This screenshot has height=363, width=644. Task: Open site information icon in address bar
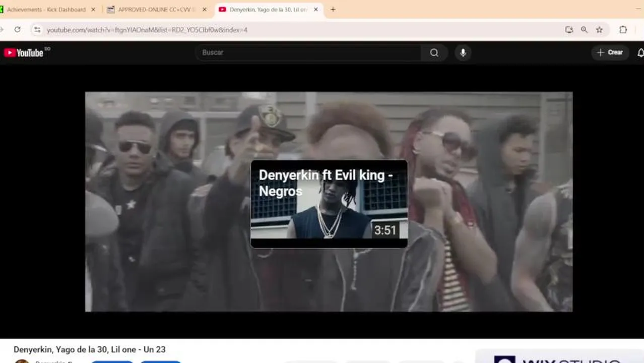[x=37, y=30]
